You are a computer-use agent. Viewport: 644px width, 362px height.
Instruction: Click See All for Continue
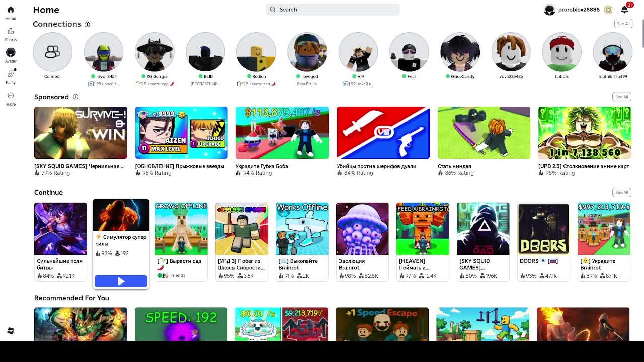pos(621,192)
